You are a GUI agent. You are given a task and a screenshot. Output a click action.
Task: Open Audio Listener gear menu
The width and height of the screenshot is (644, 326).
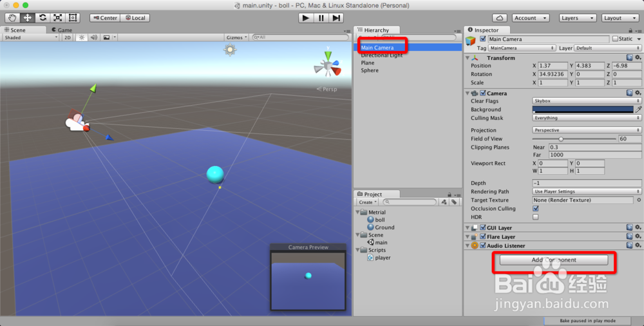pos(638,245)
